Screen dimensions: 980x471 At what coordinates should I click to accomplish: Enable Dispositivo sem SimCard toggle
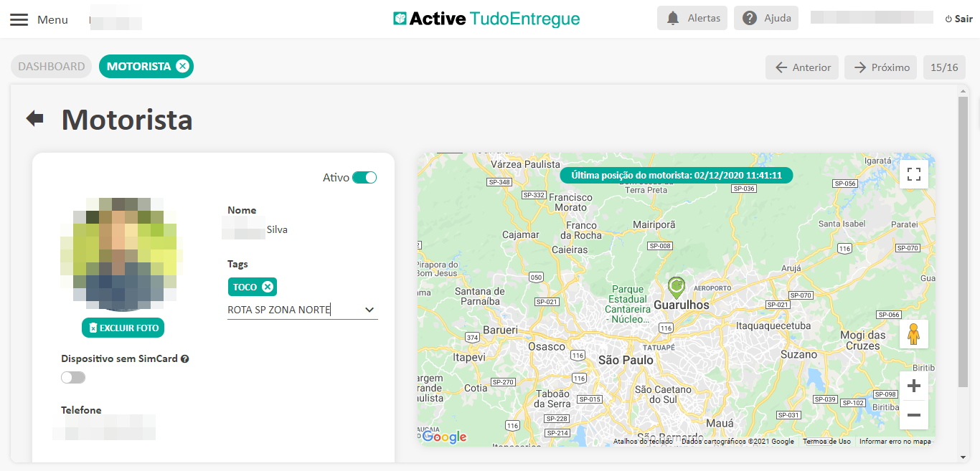point(73,378)
